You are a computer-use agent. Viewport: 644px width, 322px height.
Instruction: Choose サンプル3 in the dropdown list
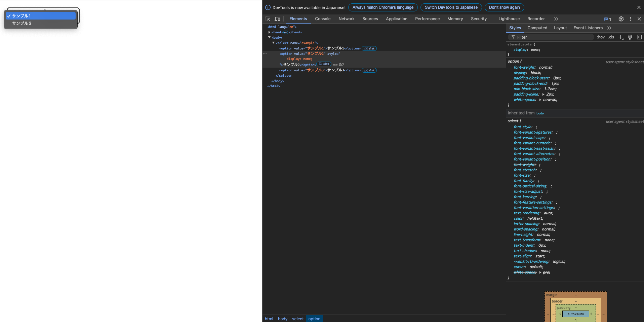coord(41,23)
